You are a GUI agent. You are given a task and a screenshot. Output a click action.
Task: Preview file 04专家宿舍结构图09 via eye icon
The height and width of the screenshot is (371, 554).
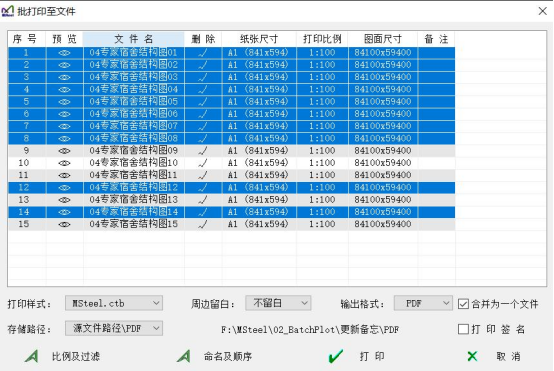click(x=64, y=151)
